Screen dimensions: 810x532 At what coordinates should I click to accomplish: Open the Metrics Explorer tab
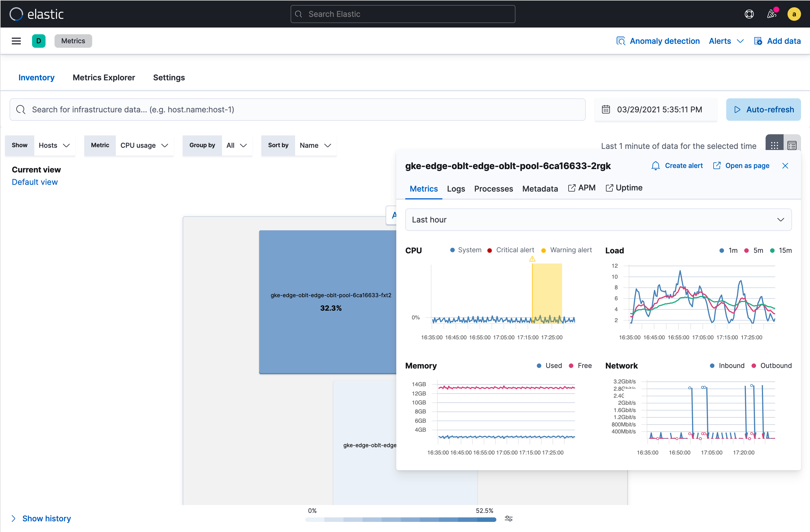[103, 78]
